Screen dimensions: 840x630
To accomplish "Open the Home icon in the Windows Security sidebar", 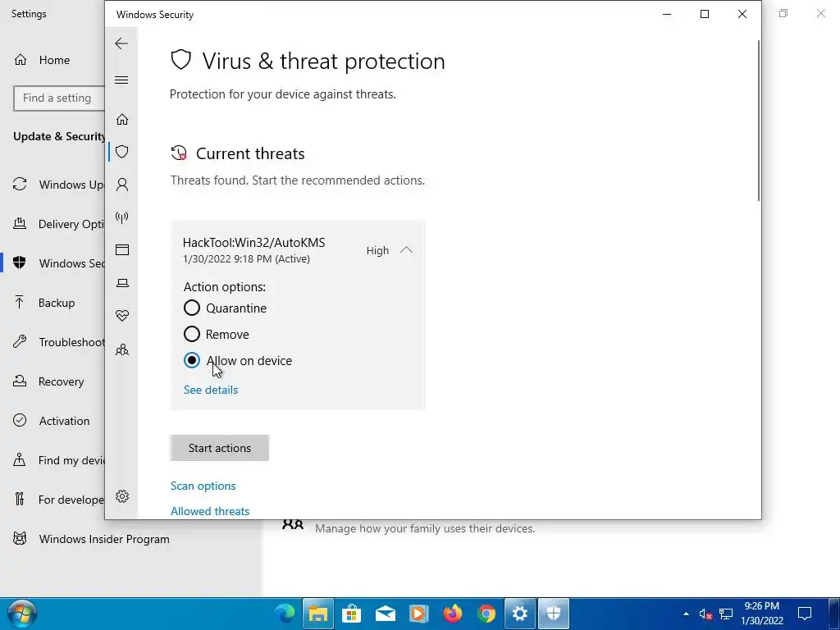I will tap(122, 119).
